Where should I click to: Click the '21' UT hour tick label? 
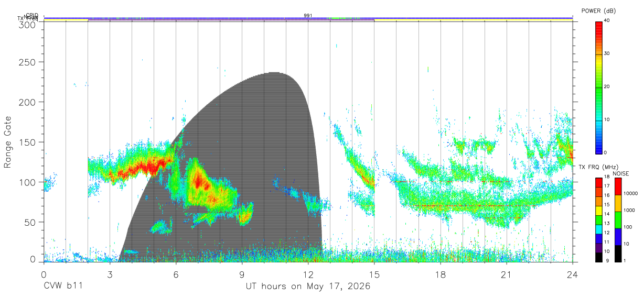(506, 274)
